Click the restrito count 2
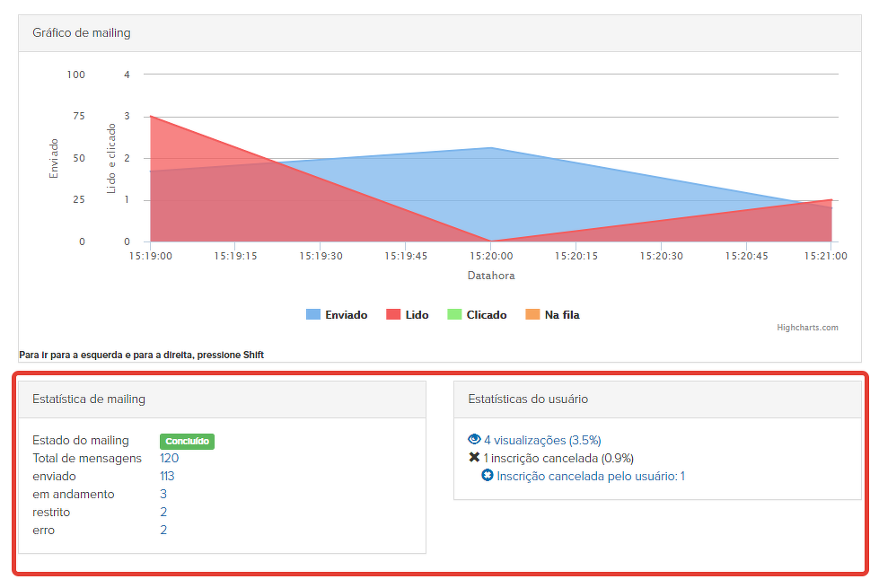870x588 pixels. tap(163, 512)
